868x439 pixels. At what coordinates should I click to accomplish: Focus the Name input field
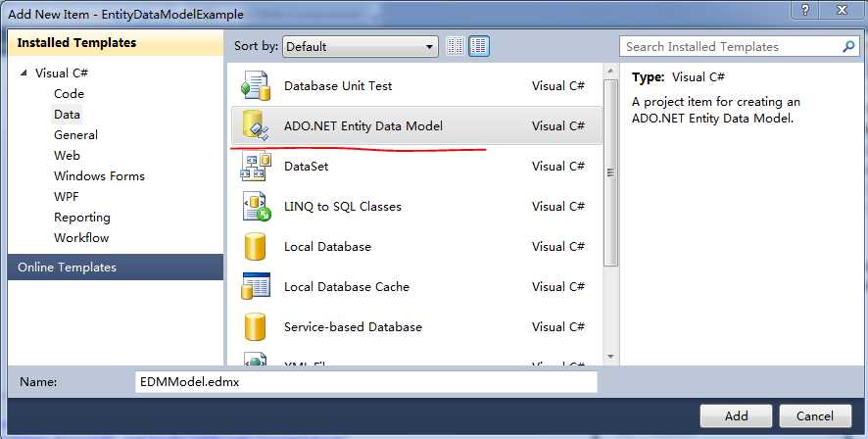click(x=365, y=382)
